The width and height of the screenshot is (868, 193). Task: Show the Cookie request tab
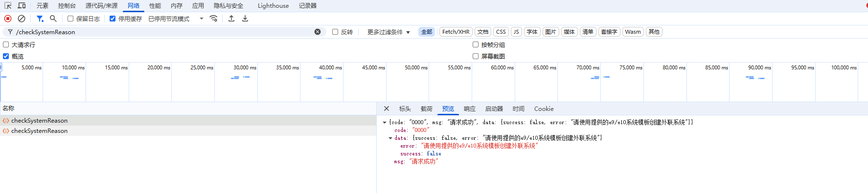point(544,108)
